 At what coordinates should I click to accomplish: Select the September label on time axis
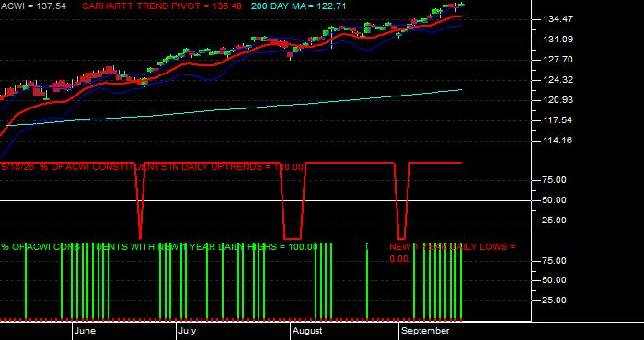coord(425,331)
